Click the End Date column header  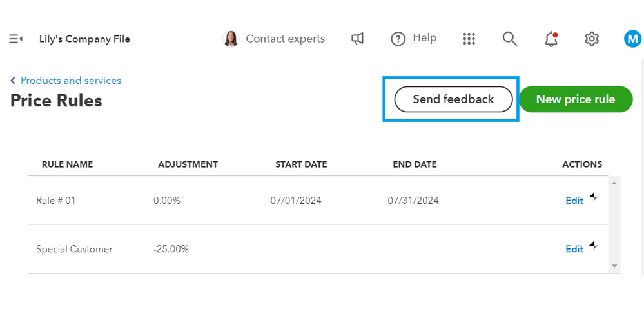tap(415, 164)
